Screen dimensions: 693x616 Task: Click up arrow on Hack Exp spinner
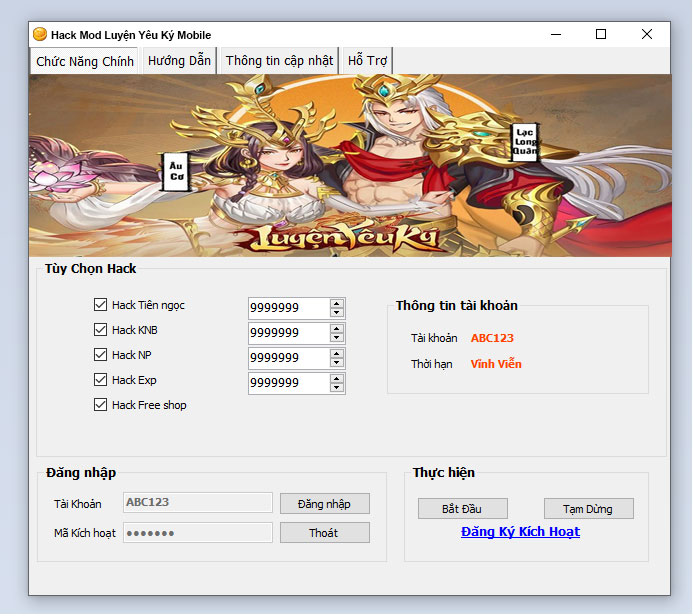[337, 379]
